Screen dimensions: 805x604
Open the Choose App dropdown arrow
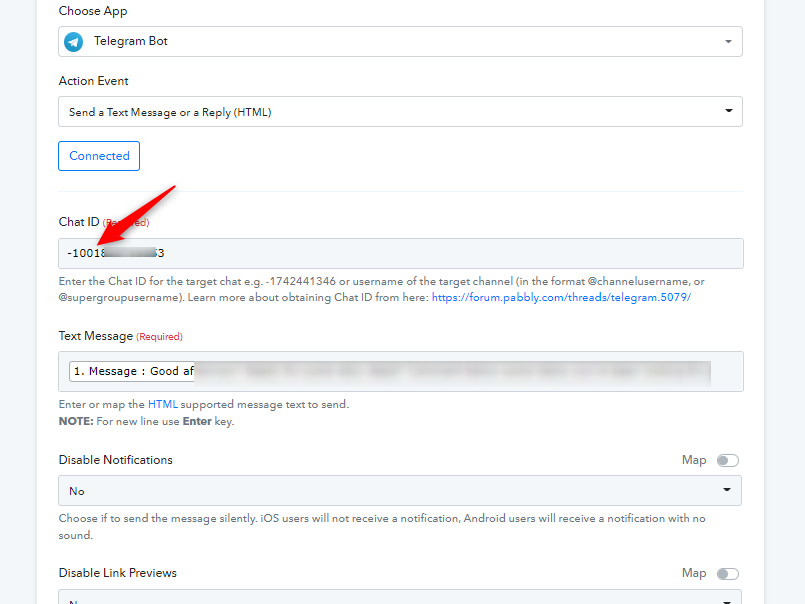click(x=727, y=42)
